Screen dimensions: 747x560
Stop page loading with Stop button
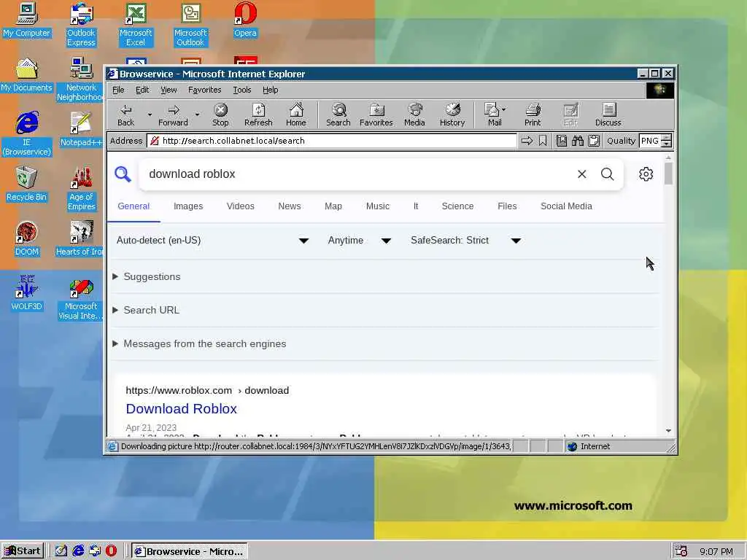point(220,115)
